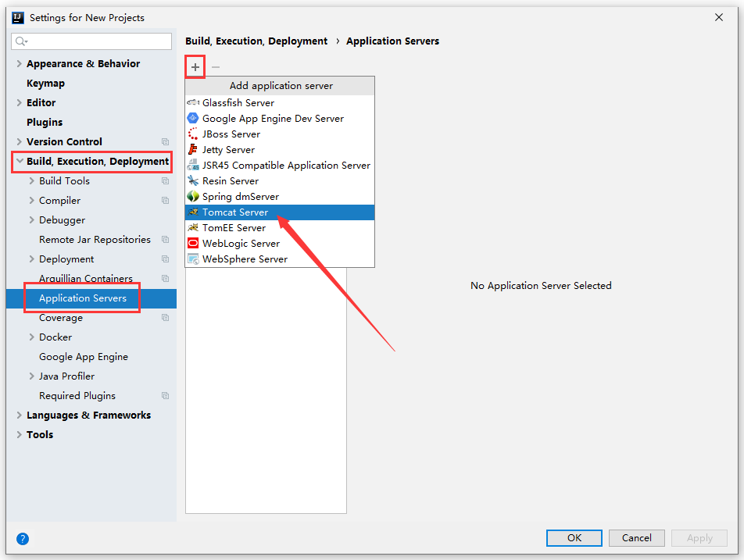Open Docker settings in the tree
The image size is (744, 560).
pos(55,337)
